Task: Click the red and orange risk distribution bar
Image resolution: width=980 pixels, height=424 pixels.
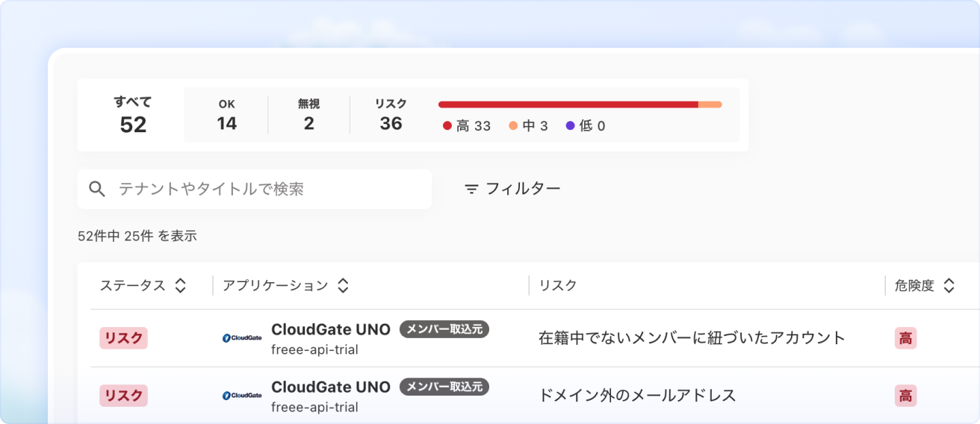Action: (580, 105)
